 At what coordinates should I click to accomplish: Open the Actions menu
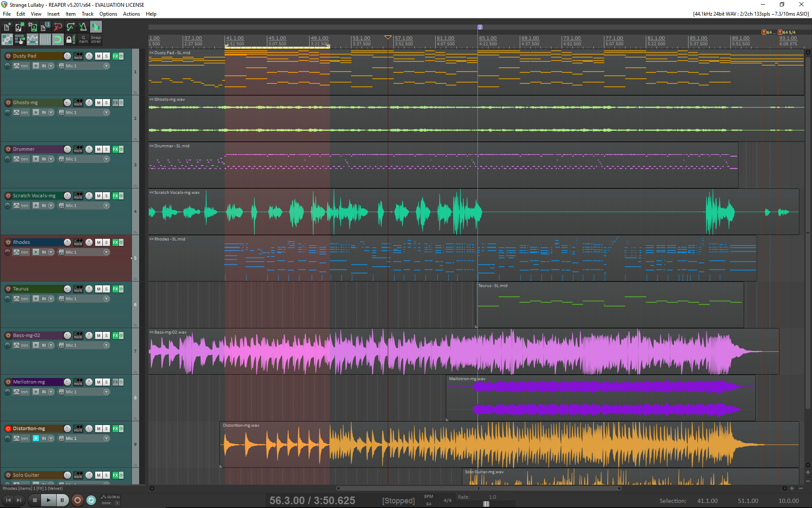click(x=132, y=14)
